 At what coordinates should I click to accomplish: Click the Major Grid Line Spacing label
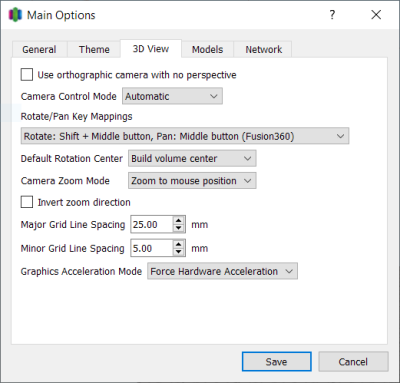(x=73, y=225)
